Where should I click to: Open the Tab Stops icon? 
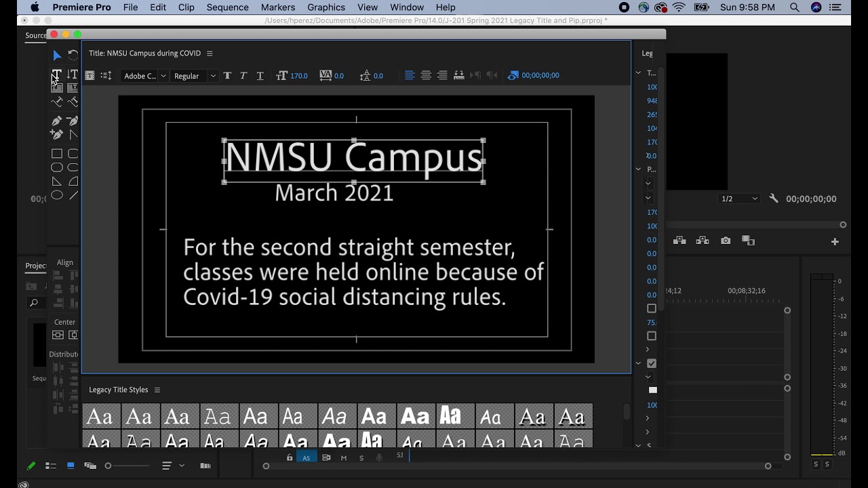[x=458, y=75]
